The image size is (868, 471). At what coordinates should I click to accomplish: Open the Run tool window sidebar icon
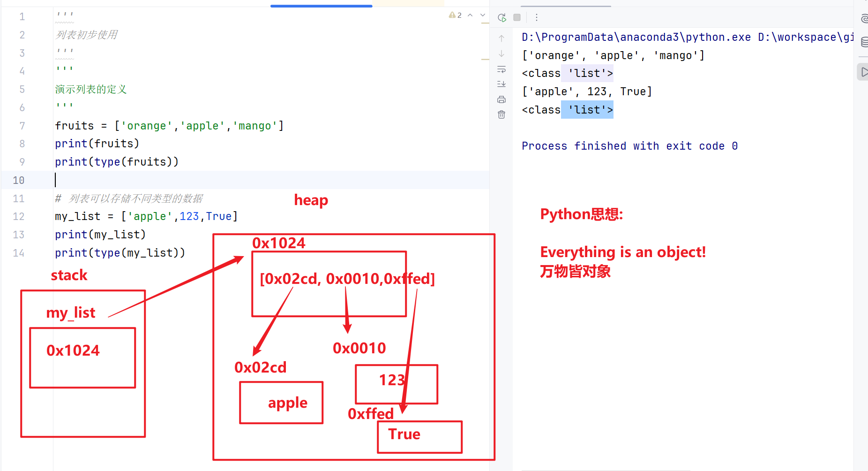pyautogui.click(x=864, y=72)
